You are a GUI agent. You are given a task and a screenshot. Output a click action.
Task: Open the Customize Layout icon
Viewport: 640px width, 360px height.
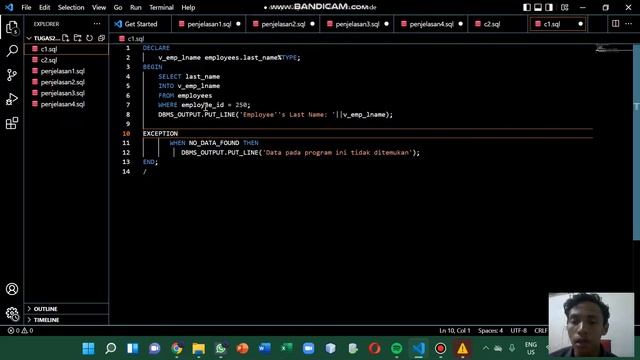coord(564,7)
